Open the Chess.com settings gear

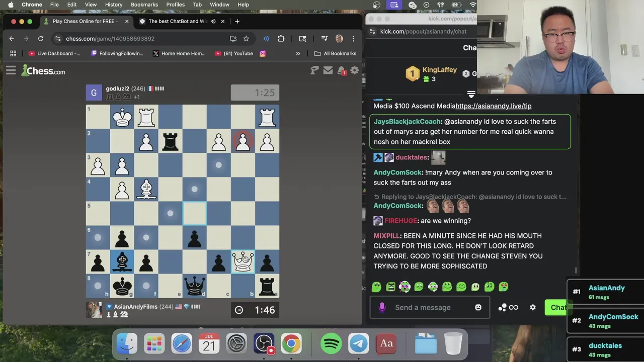pos(354,70)
